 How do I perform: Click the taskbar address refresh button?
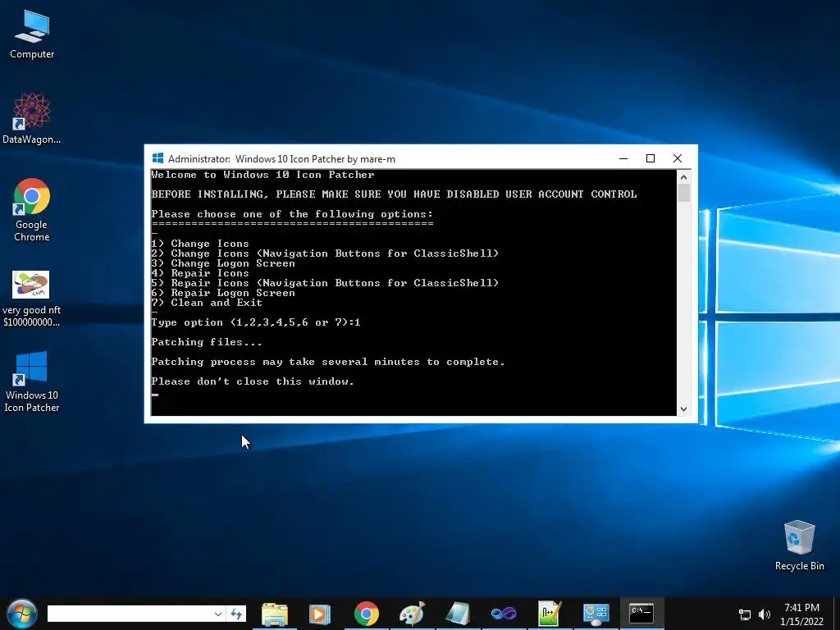point(235,614)
